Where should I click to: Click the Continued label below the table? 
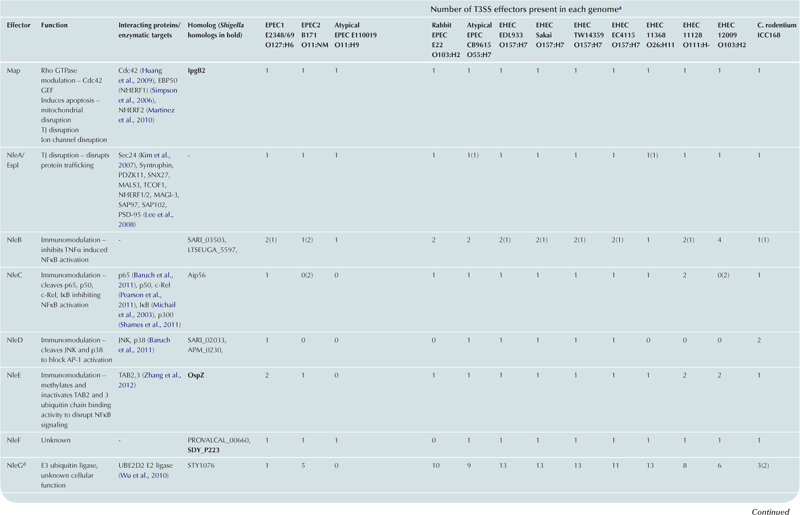pyautogui.click(x=770, y=509)
